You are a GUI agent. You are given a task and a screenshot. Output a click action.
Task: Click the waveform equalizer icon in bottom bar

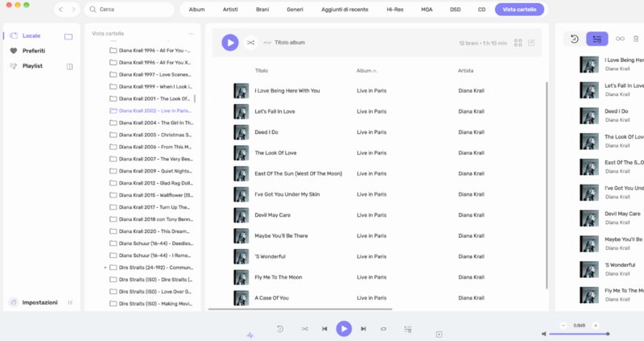coord(250,335)
